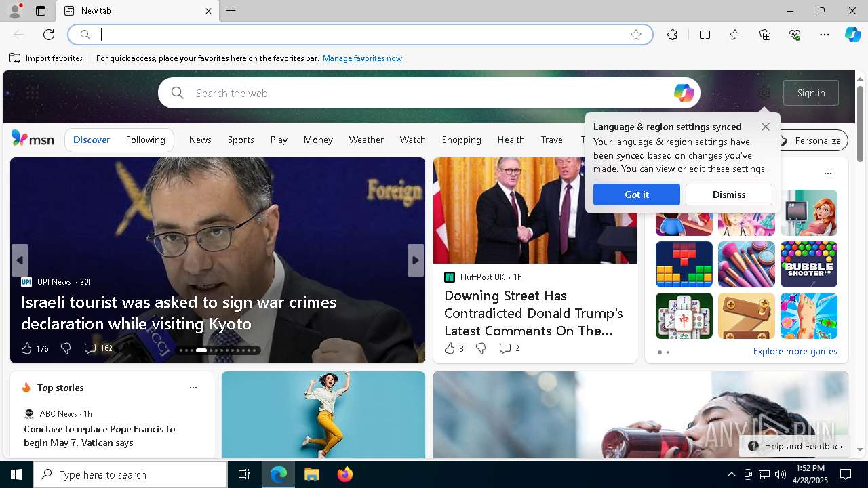Open the Settings and more ellipsis

click(825, 35)
